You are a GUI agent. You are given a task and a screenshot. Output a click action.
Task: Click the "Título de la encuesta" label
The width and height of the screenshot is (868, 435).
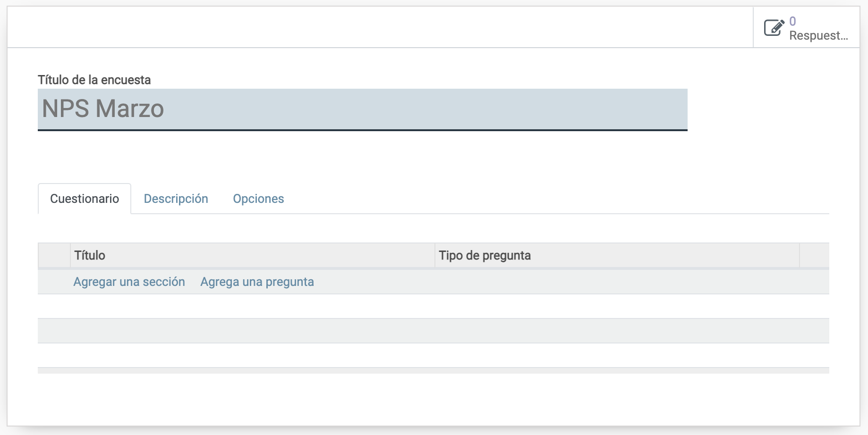click(x=94, y=80)
